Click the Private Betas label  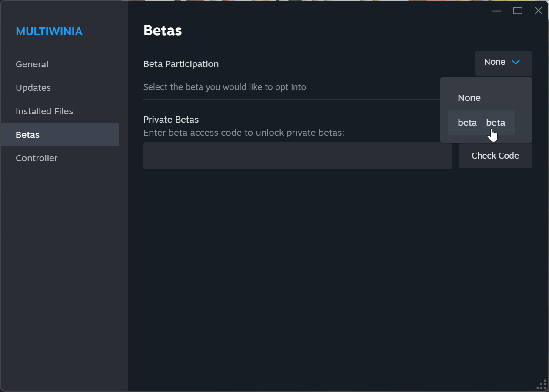click(171, 120)
